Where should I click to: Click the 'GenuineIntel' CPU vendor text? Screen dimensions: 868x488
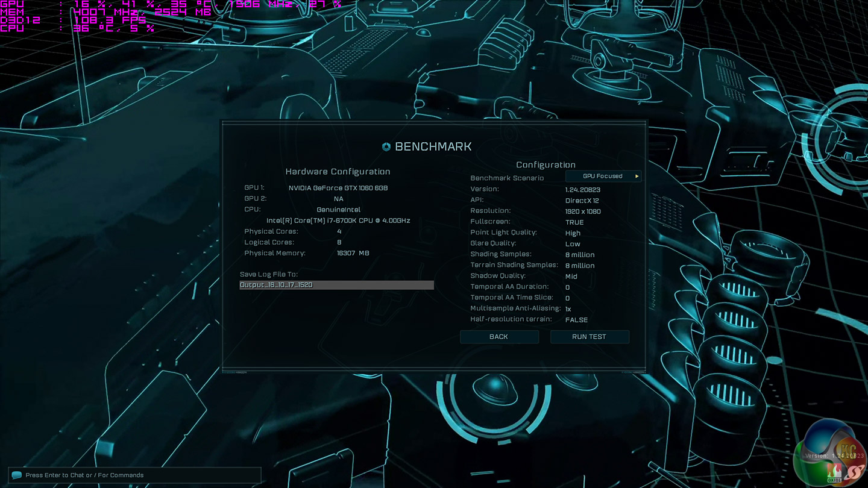point(339,210)
